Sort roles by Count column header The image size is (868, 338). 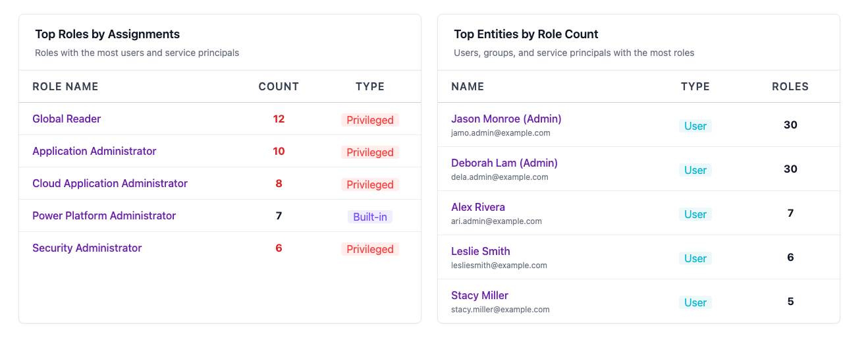279,87
